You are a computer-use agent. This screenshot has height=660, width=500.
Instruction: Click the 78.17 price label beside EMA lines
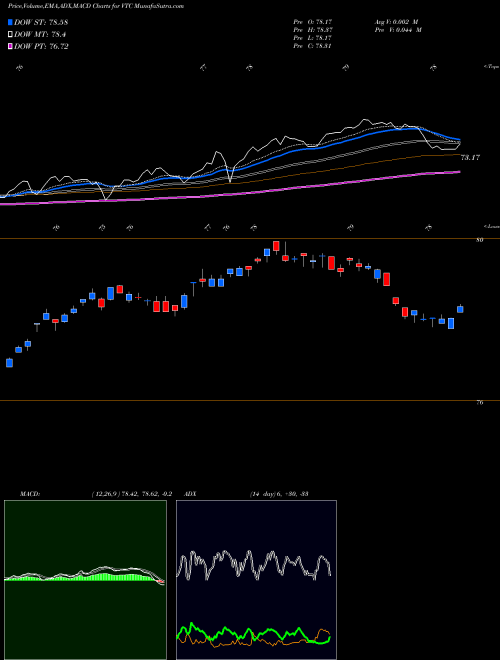click(x=470, y=158)
